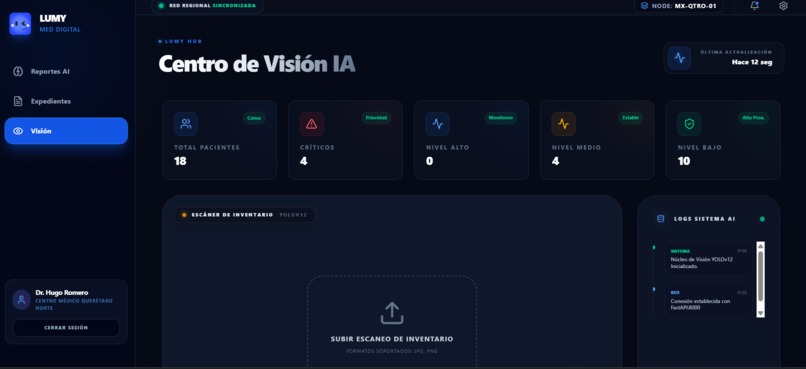Click the logs scrollbar up arrow

[761, 246]
